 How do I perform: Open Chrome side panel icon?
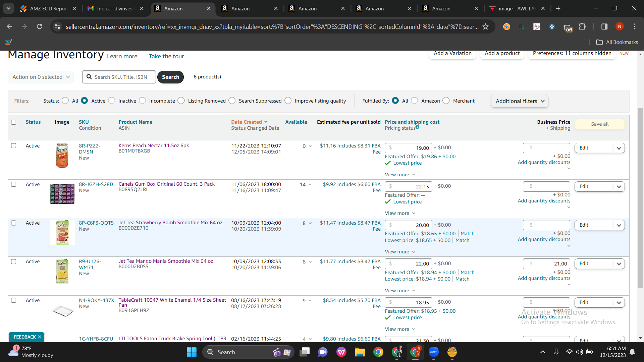pos(604,26)
